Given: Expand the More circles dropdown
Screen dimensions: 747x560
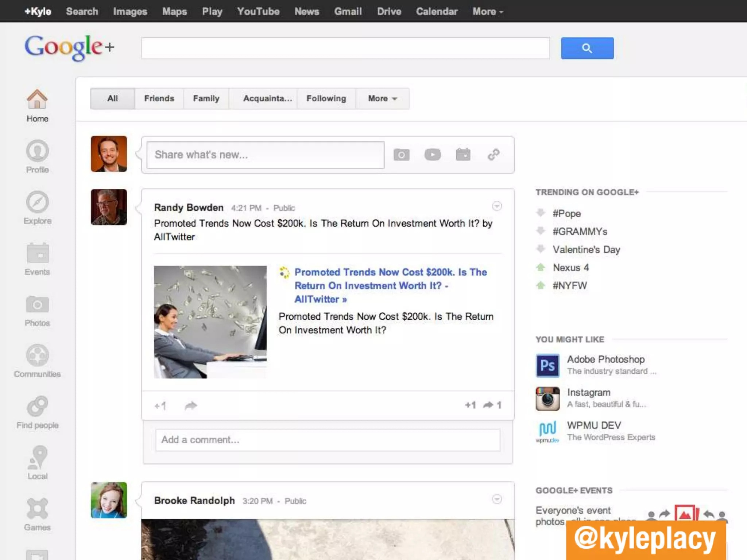Looking at the screenshot, I should pyautogui.click(x=382, y=98).
